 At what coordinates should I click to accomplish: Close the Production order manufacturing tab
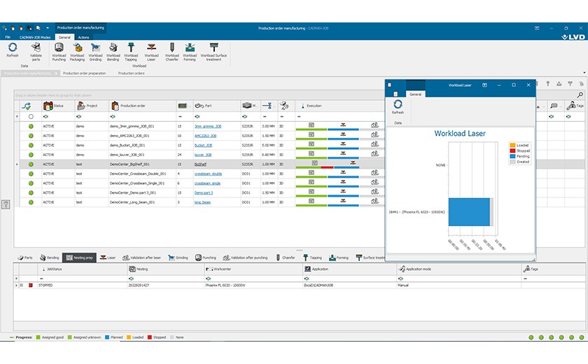click(56, 73)
